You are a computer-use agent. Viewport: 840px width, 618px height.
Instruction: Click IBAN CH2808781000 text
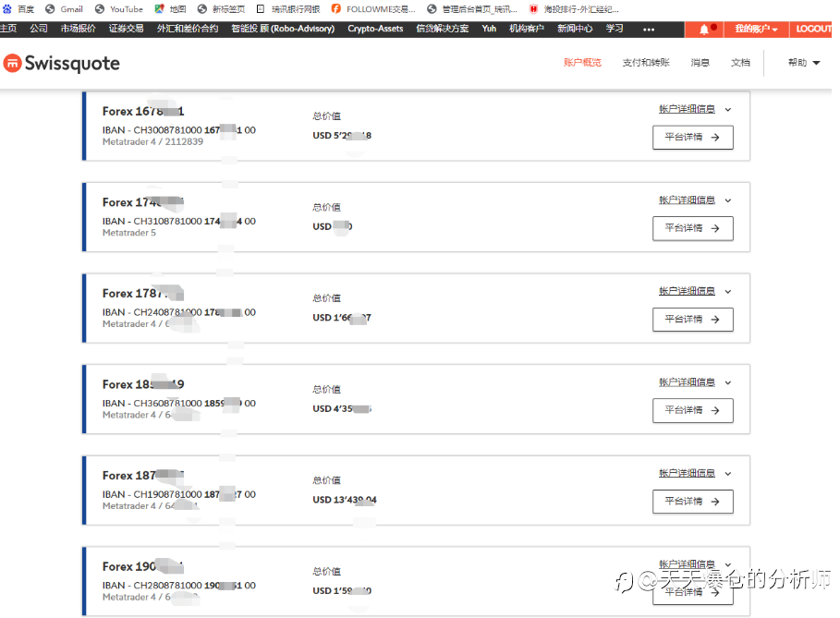click(x=179, y=586)
